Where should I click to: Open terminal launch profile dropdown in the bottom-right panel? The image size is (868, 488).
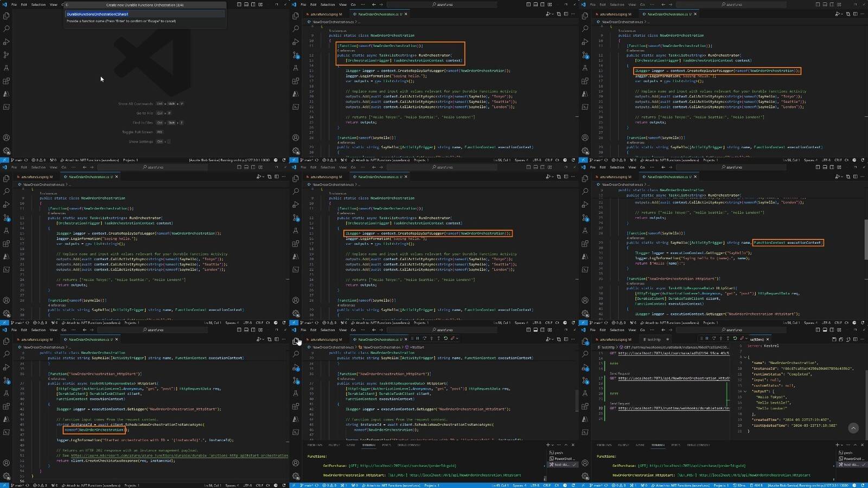[x=843, y=445]
